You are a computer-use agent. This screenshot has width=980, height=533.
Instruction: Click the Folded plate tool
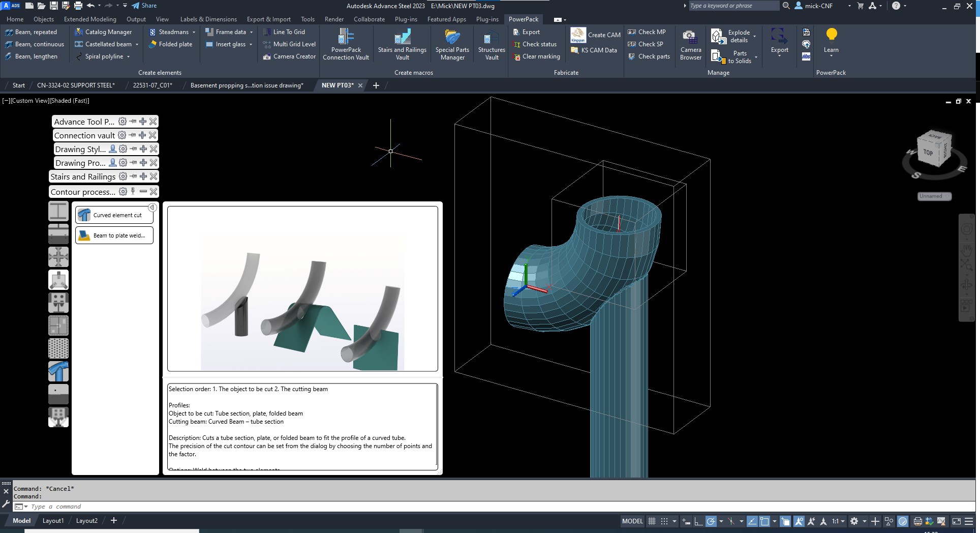coord(170,44)
